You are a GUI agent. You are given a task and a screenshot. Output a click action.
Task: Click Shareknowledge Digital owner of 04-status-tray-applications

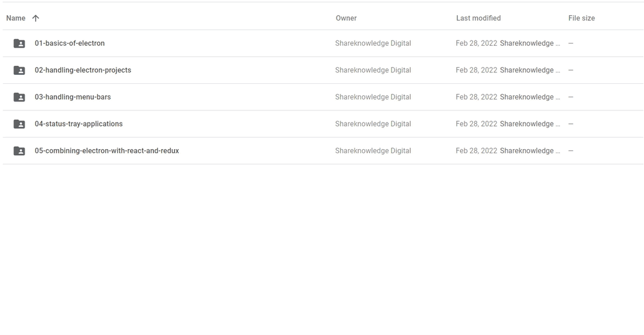click(x=373, y=124)
